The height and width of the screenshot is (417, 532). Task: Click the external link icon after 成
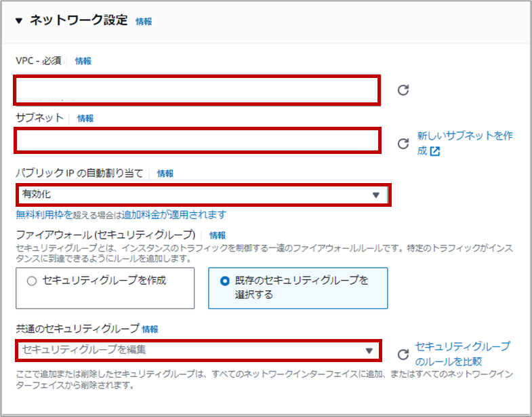click(435, 151)
